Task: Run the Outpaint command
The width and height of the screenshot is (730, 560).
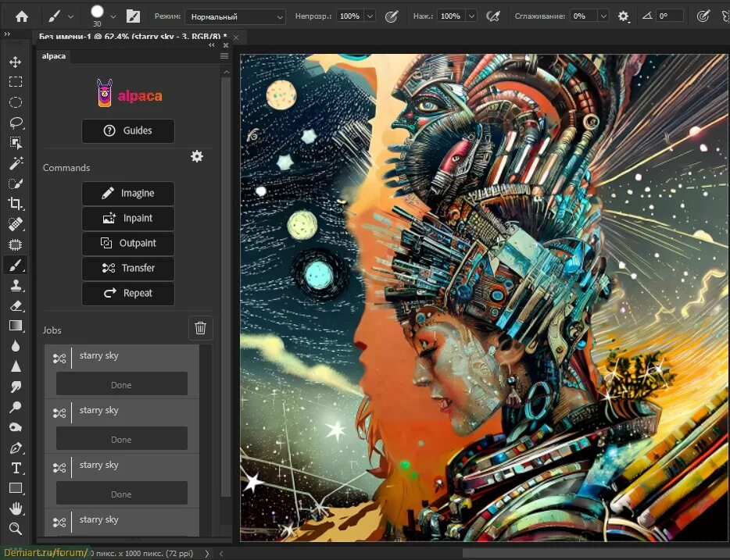Action: pyautogui.click(x=128, y=243)
